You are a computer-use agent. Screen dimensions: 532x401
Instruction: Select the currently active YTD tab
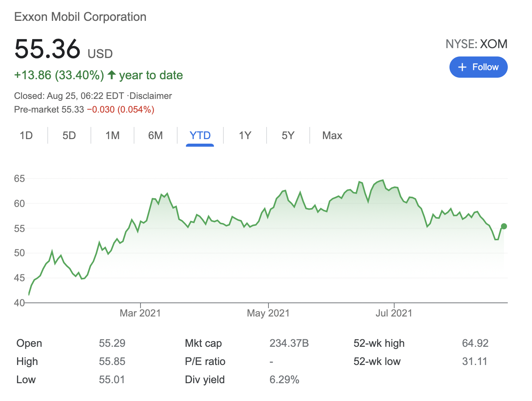pos(200,135)
